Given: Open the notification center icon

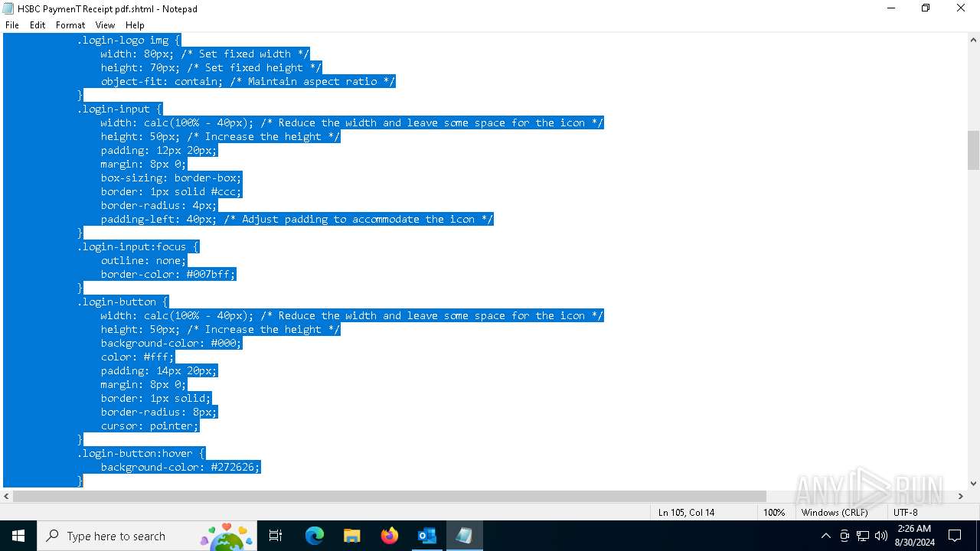Looking at the screenshot, I should [x=955, y=536].
